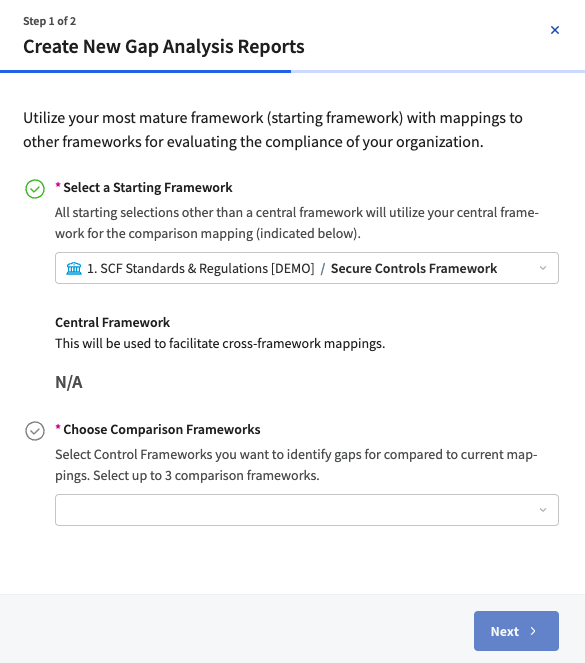
Task: Click the green checkmark beside Starting Framework
Action: 35,189
